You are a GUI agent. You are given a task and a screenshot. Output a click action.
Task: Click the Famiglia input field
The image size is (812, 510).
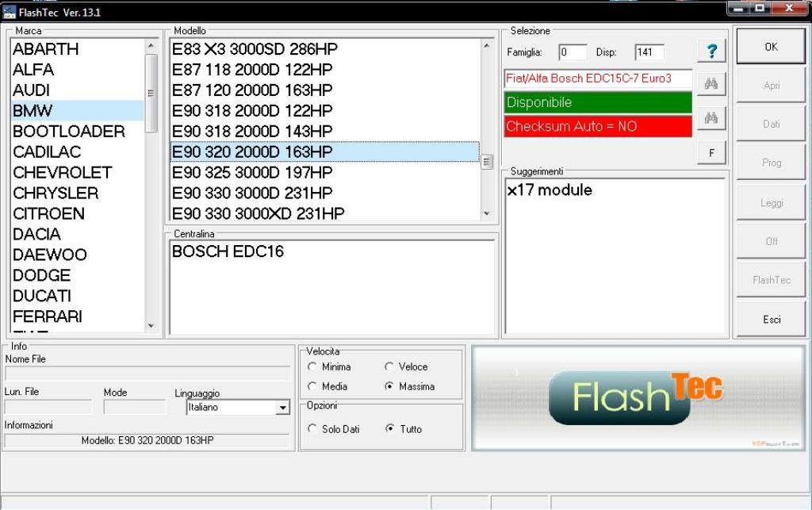[x=573, y=52]
